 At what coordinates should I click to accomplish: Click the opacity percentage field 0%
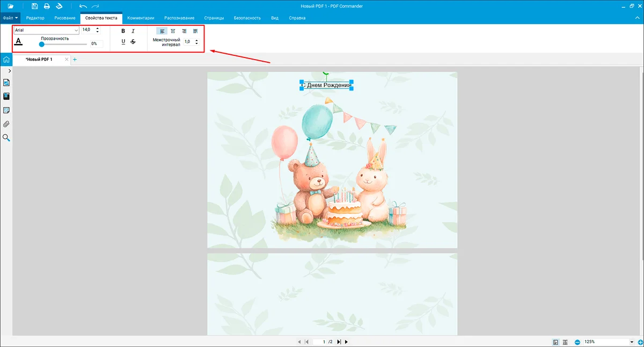96,44
